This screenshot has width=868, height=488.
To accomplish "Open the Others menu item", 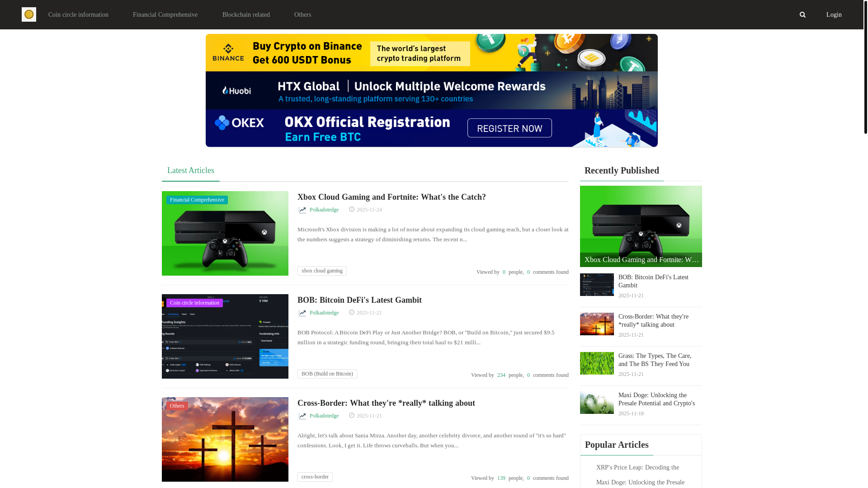I will (302, 14).
